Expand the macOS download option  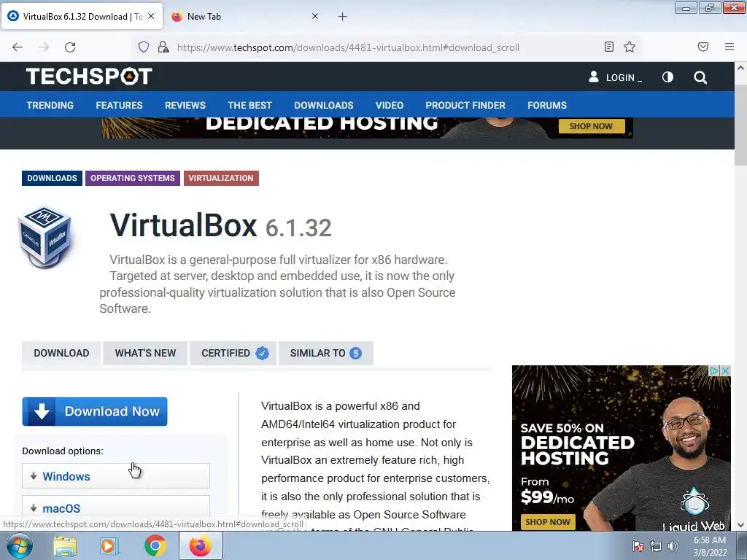point(116,507)
